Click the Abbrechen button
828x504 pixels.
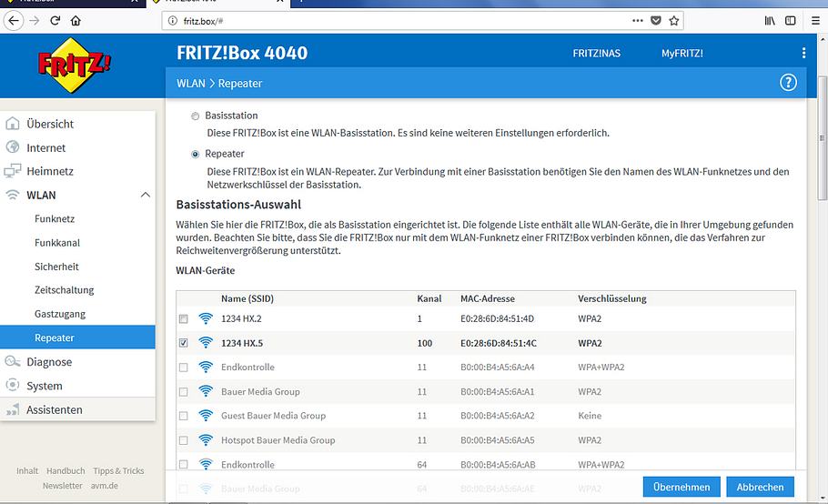tap(760, 487)
